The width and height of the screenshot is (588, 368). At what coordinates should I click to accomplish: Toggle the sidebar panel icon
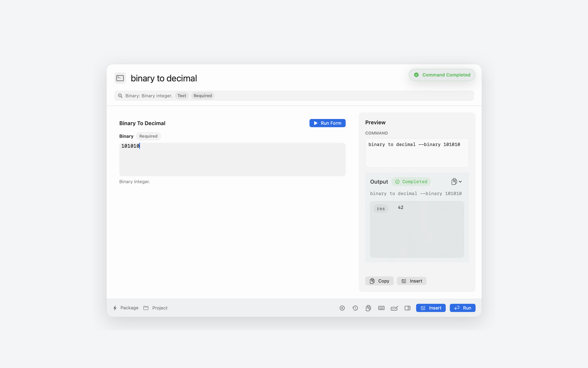pyautogui.click(x=408, y=308)
